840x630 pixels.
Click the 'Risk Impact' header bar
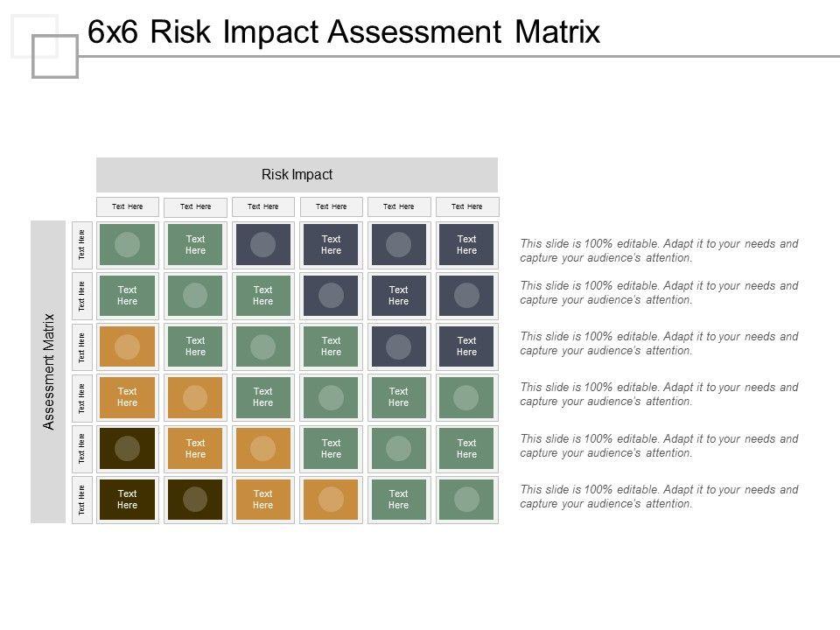click(297, 174)
